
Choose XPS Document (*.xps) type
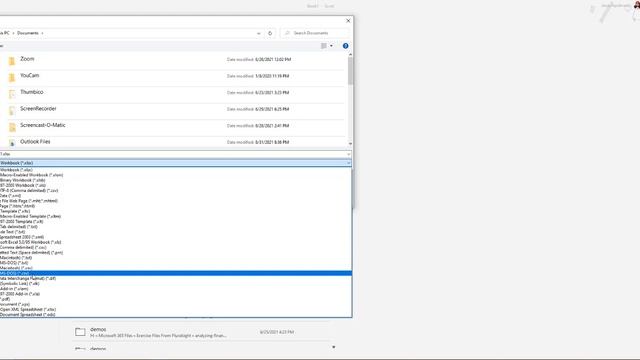[x=176, y=304]
